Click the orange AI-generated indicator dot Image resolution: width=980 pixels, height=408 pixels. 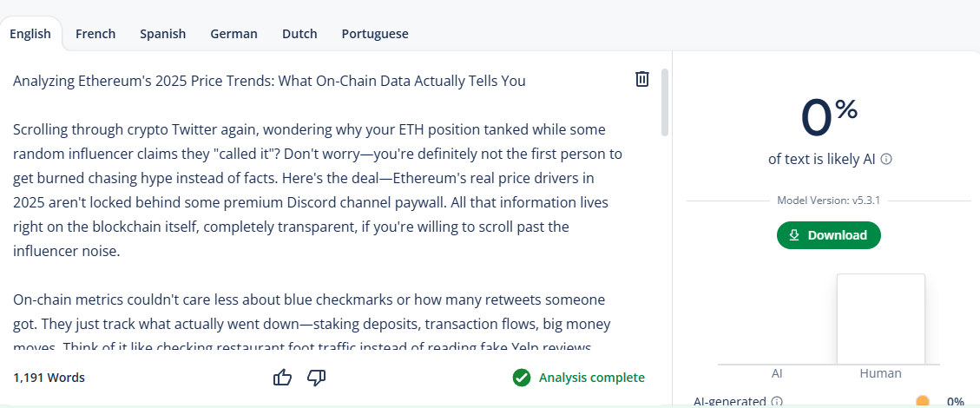coord(923,402)
